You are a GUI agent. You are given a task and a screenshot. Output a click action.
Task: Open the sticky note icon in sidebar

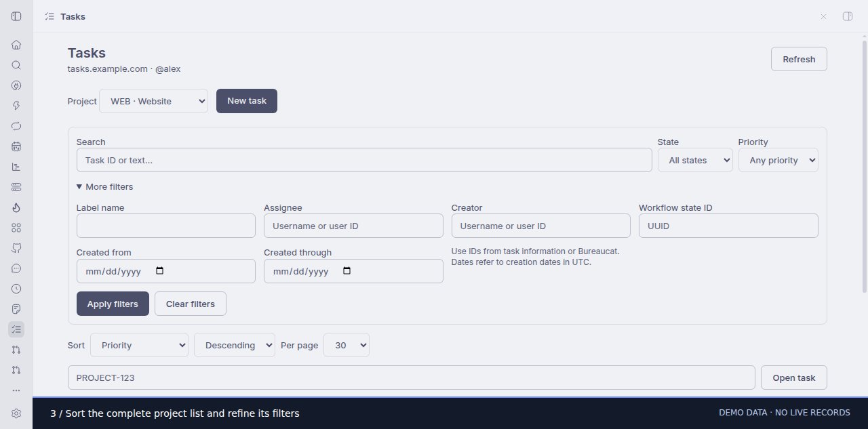pyautogui.click(x=16, y=309)
